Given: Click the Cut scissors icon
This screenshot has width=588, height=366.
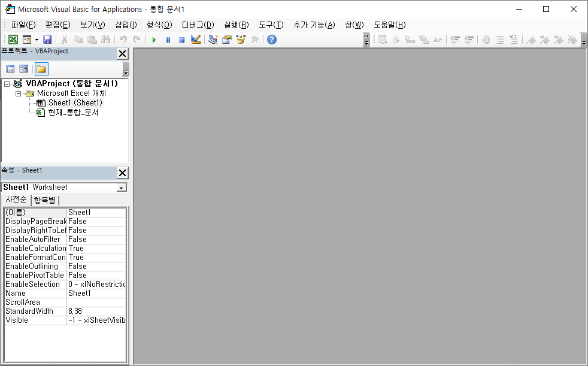Looking at the screenshot, I should click(64, 40).
